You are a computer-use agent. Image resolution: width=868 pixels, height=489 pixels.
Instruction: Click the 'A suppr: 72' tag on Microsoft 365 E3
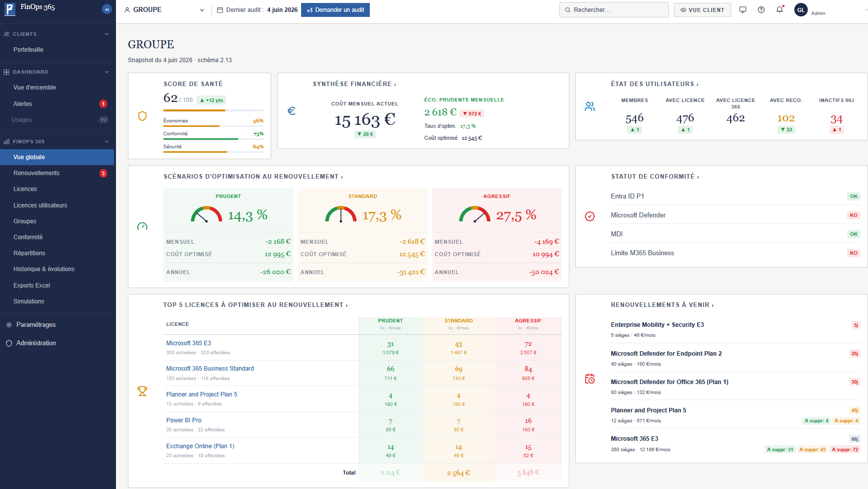pyautogui.click(x=845, y=450)
